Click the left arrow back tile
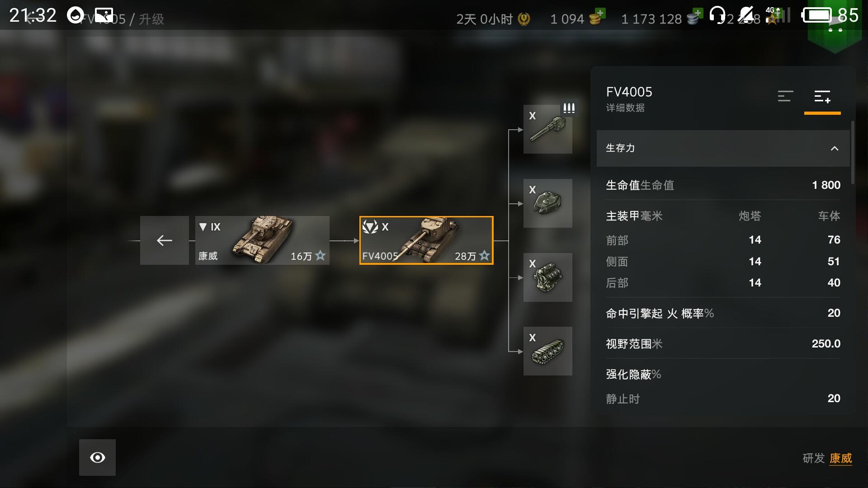This screenshot has width=868, height=488. pyautogui.click(x=165, y=240)
